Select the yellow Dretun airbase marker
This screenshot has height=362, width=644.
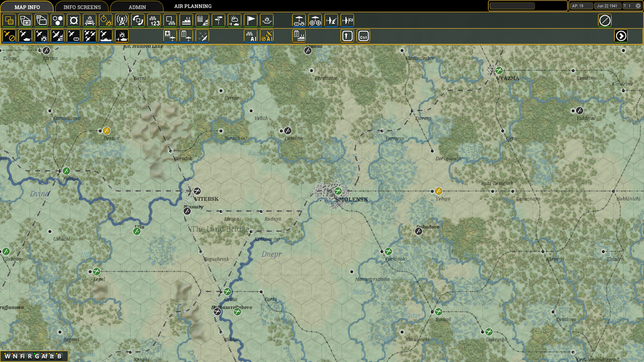107,131
